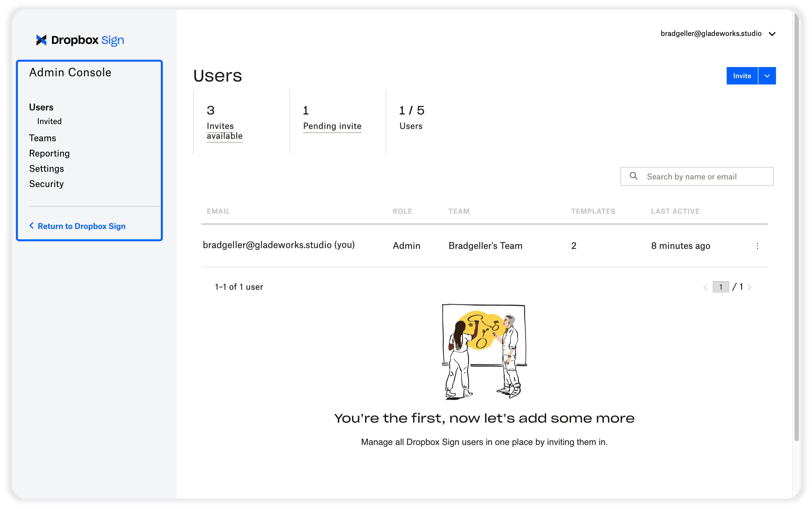812x509 pixels.
Task: Open the Invited sub-item
Action: pos(50,121)
